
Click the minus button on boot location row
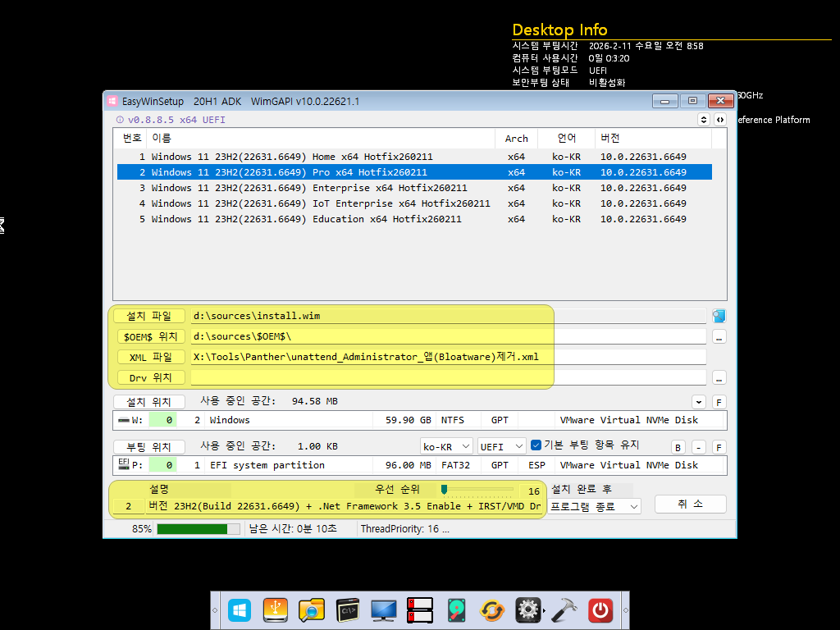coord(698,447)
